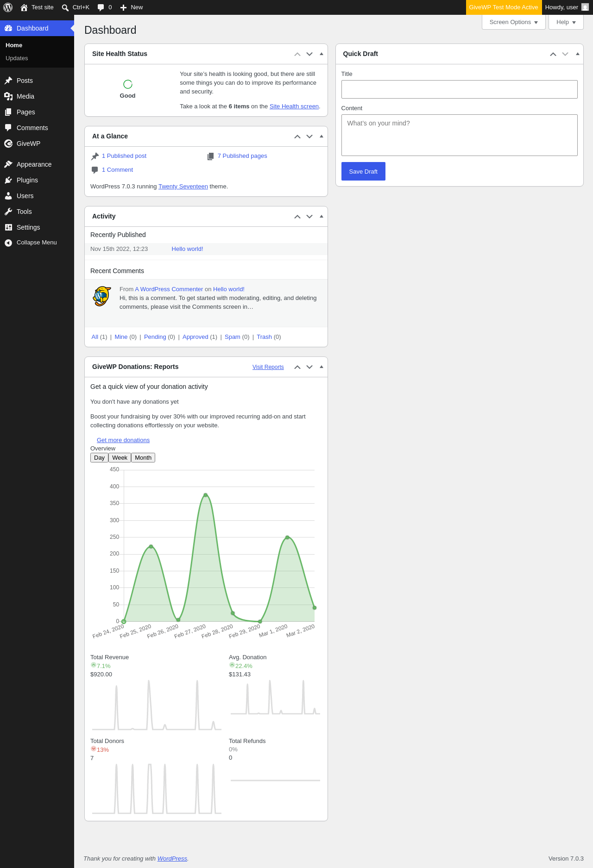Move At a Glance widget down
The image size is (593, 868).
click(309, 137)
